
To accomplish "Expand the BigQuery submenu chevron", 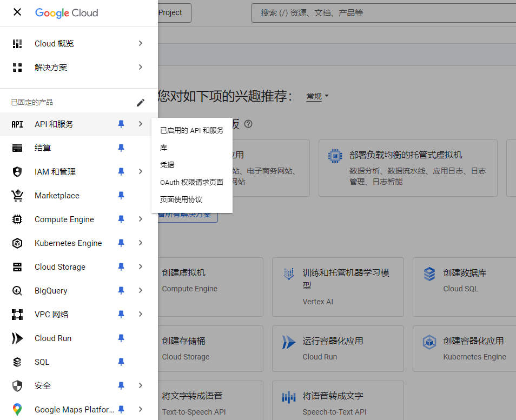I will click(141, 290).
